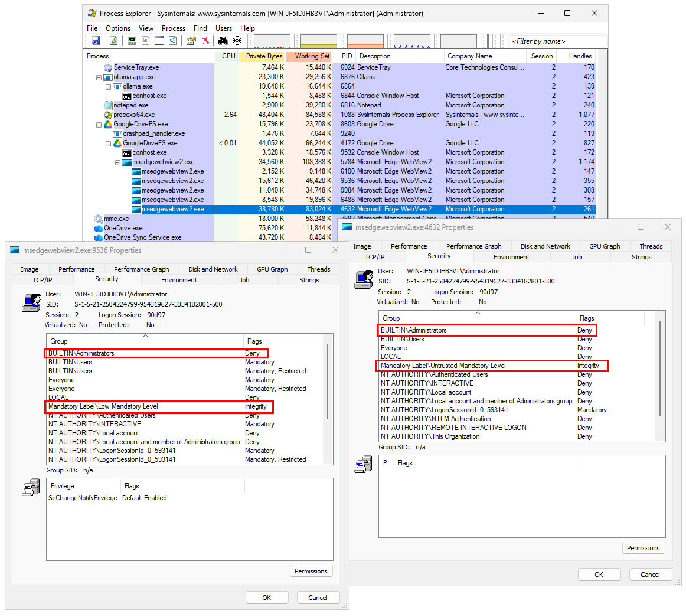Click the CPU usage mini graph in the toolbar
The image size is (686, 616).
click(x=272, y=41)
